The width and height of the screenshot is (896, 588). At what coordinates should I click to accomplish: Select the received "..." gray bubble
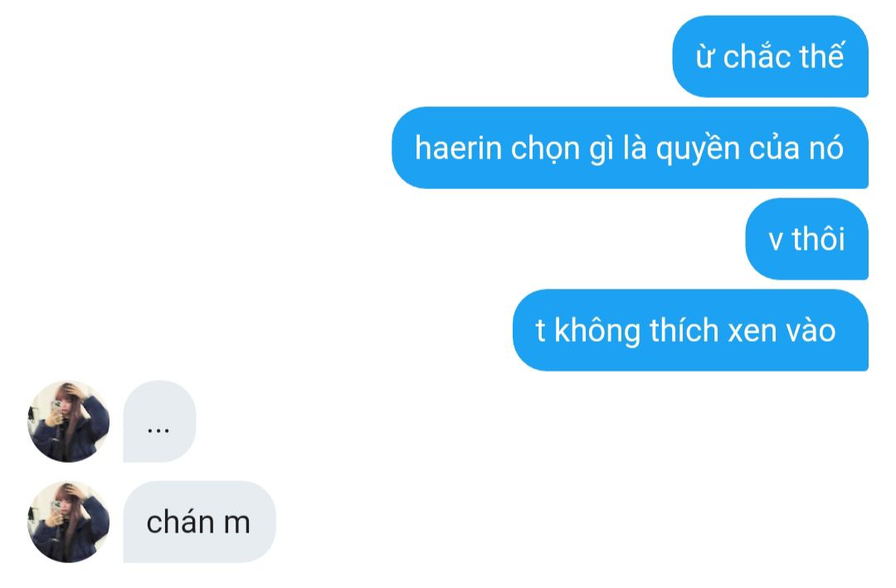point(160,421)
